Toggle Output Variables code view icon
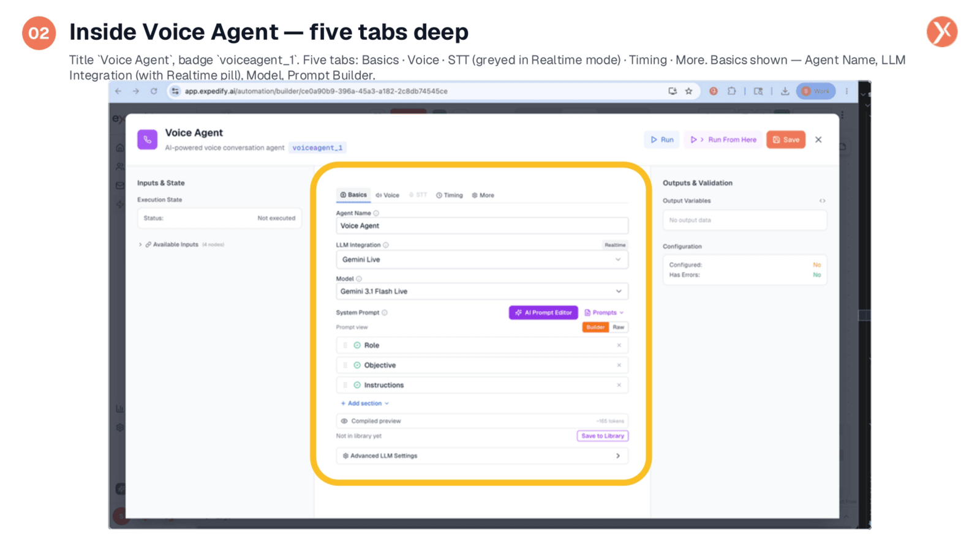Image resolution: width=980 pixels, height=551 pixels. (823, 201)
